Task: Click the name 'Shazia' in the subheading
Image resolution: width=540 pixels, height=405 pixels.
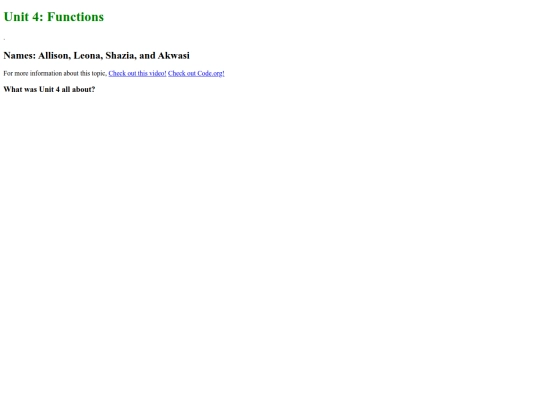Action: [x=121, y=55]
